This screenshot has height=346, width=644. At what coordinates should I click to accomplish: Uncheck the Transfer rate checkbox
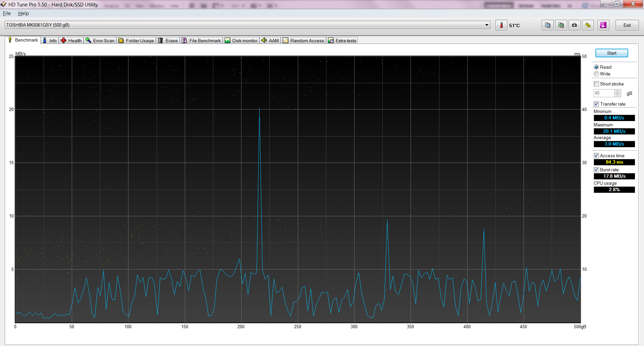[x=596, y=104]
